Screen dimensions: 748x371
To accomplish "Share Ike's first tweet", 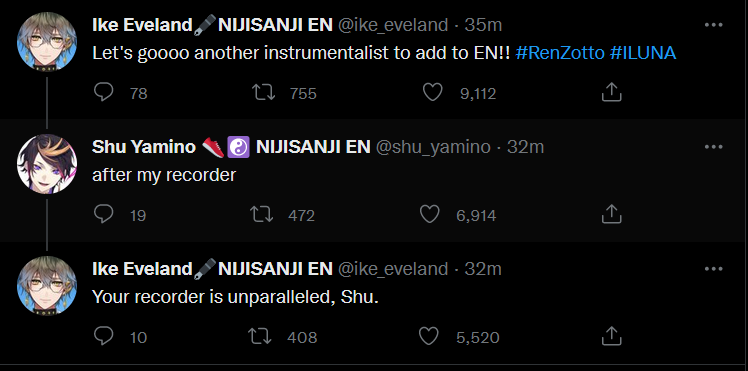I will [x=611, y=93].
